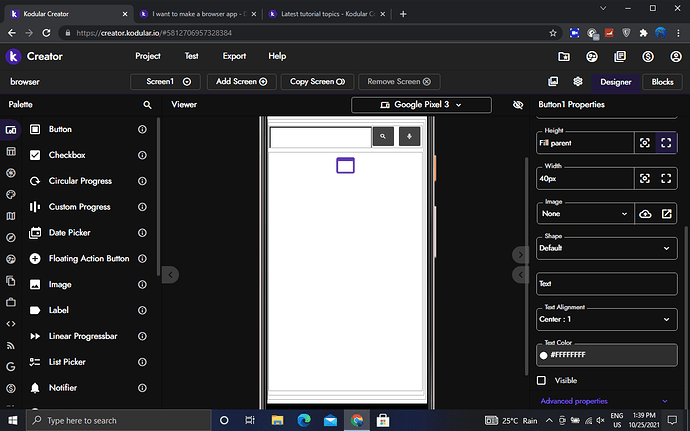The height and width of the screenshot is (431, 690).
Task: Open the Screen1 selector dropdown
Action: 165,81
